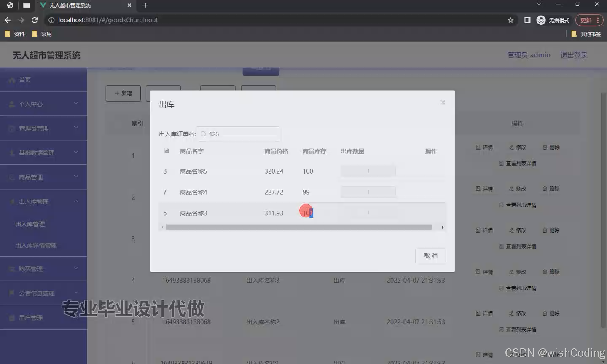Click the 删除 trash icon on second row

(x=544, y=188)
